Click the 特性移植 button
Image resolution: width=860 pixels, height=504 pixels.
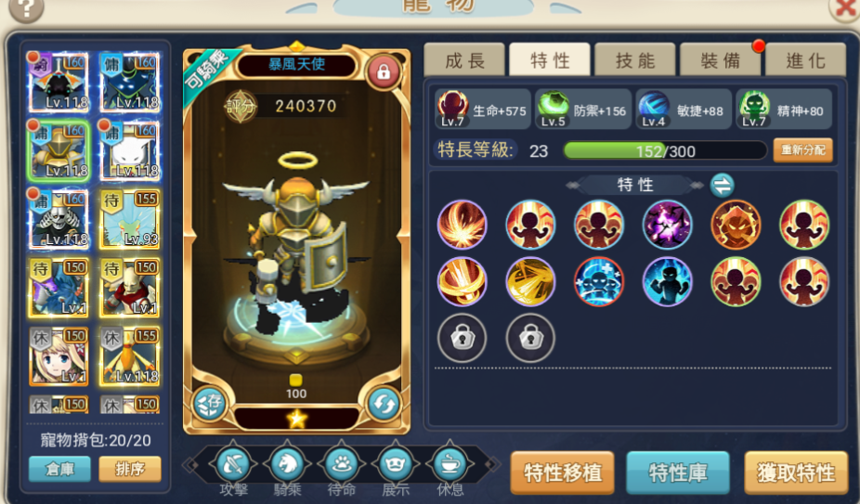pos(562,472)
